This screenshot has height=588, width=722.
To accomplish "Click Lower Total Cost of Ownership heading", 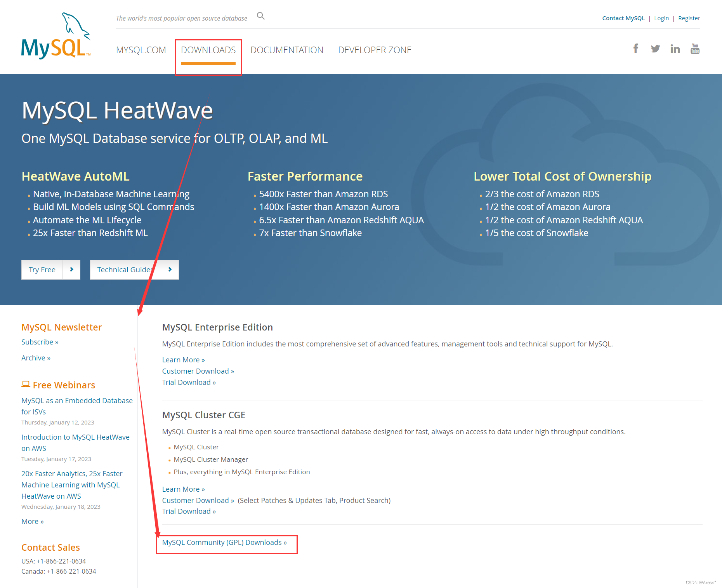I will click(x=562, y=176).
